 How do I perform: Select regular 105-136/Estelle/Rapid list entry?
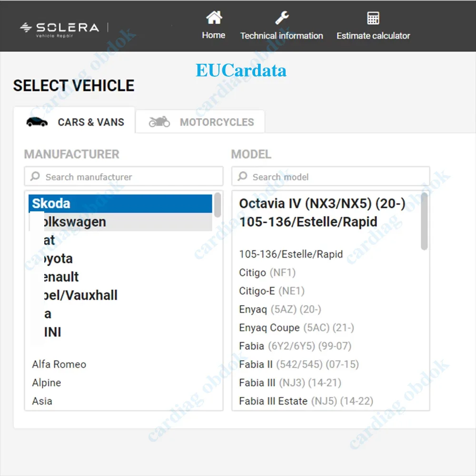coord(291,254)
